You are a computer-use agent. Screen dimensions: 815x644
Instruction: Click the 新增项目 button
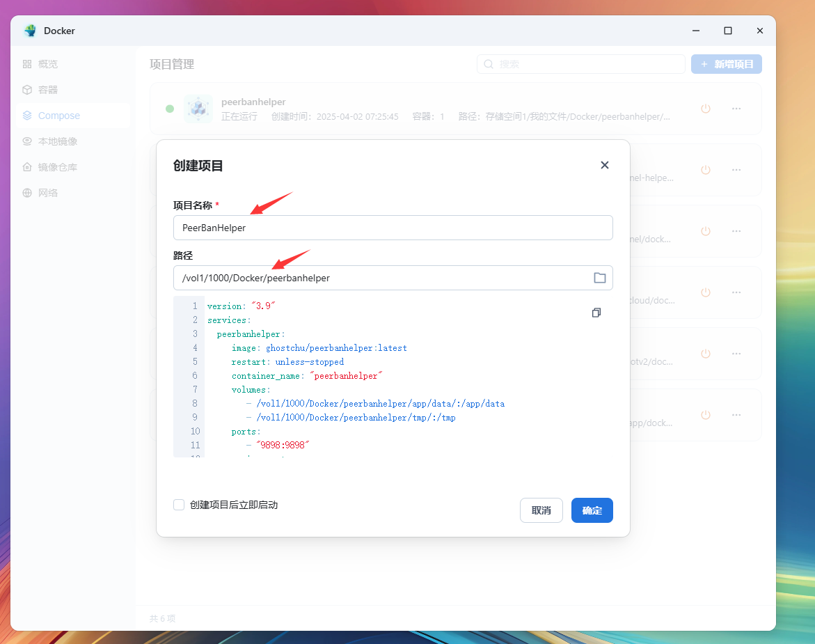point(726,64)
